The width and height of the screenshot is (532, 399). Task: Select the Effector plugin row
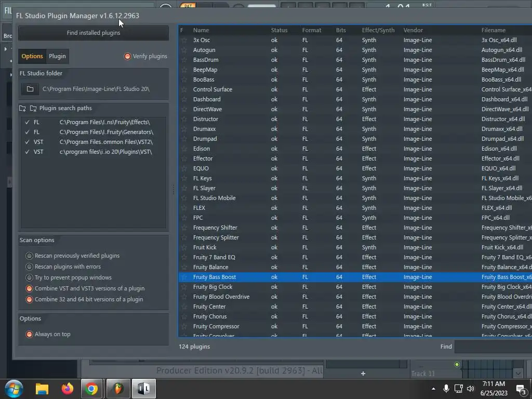(x=355, y=158)
